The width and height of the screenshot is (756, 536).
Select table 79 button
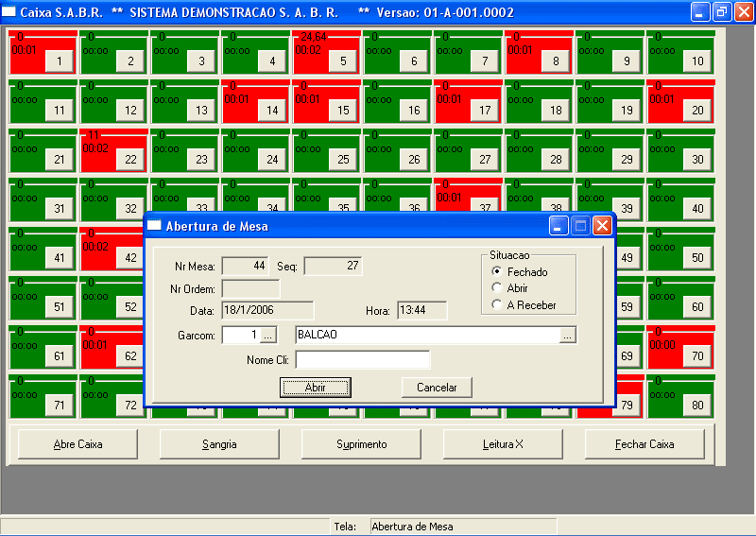(x=627, y=406)
